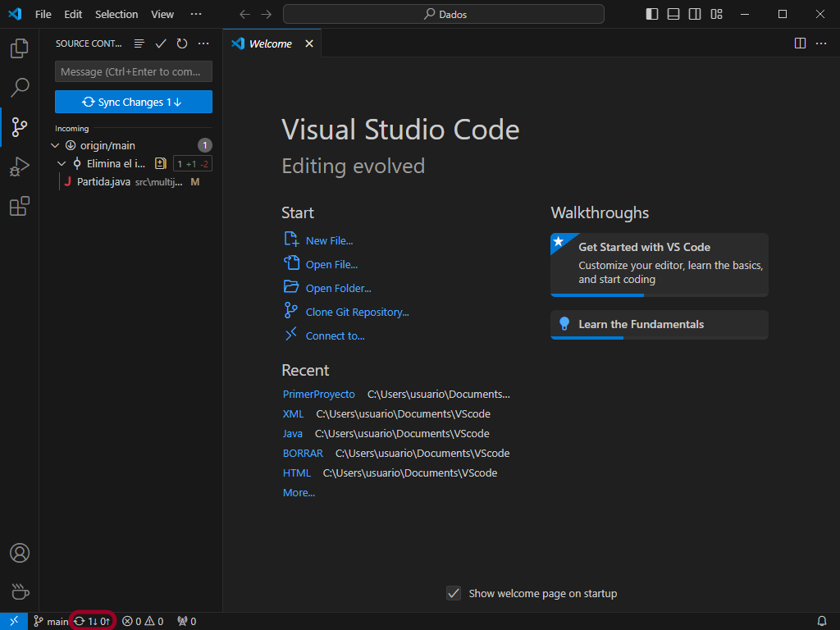Open Get Started with VS Code walkthrough
Image resolution: width=840 pixels, height=630 pixels.
point(660,265)
